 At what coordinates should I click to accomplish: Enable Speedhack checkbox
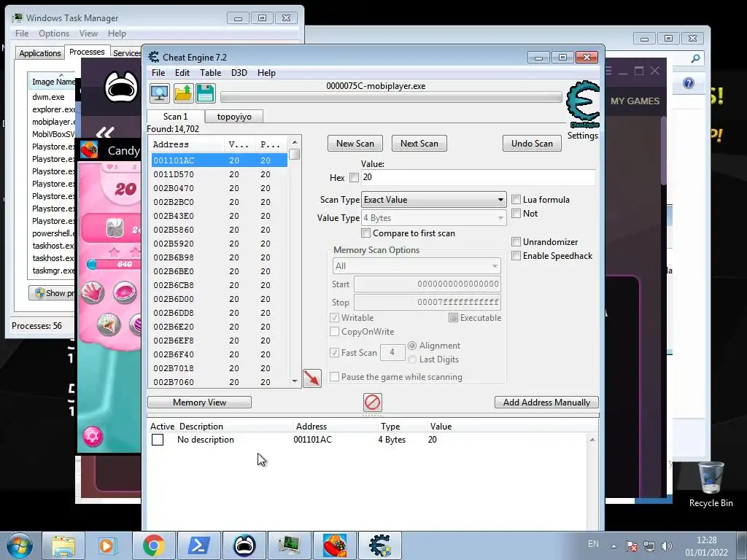pyautogui.click(x=516, y=256)
